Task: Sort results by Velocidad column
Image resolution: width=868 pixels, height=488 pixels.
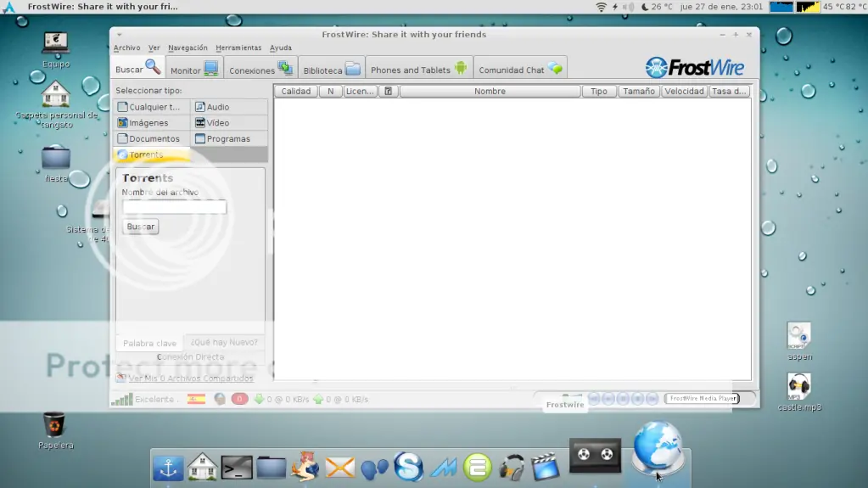Action: click(x=684, y=92)
